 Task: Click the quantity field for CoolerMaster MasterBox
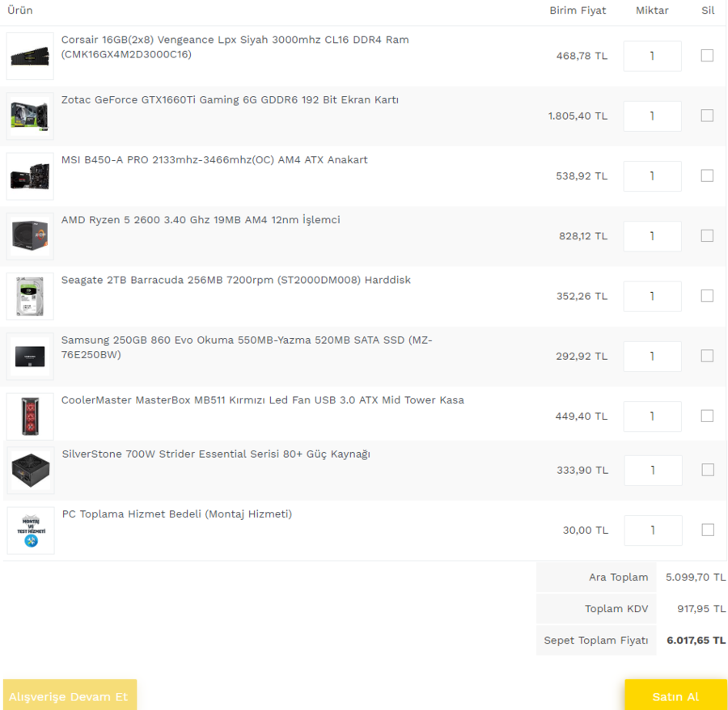pos(652,416)
